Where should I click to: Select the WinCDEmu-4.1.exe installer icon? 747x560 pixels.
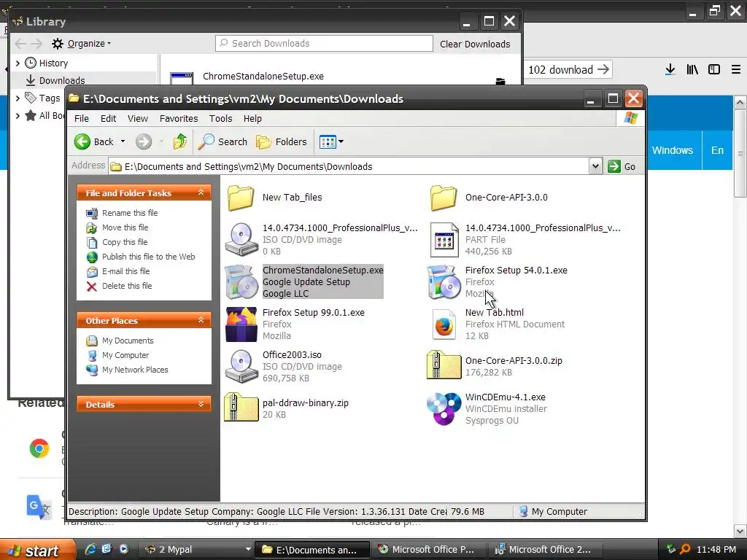tap(444, 408)
